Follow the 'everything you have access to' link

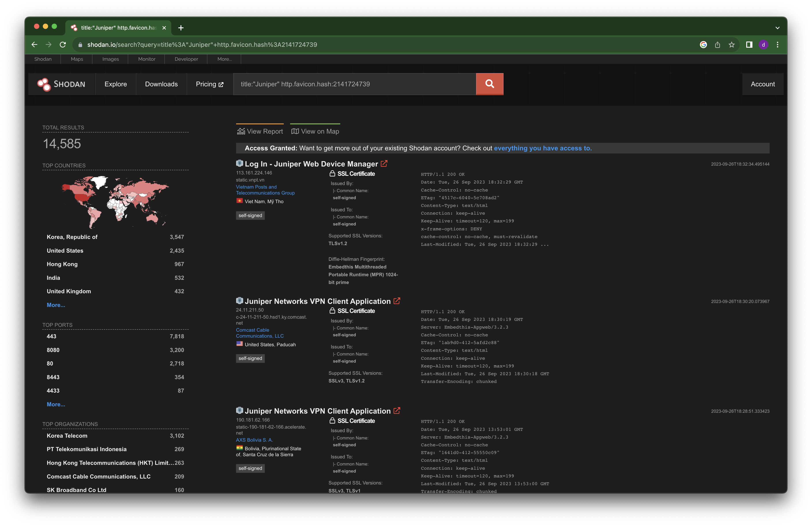(x=543, y=148)
